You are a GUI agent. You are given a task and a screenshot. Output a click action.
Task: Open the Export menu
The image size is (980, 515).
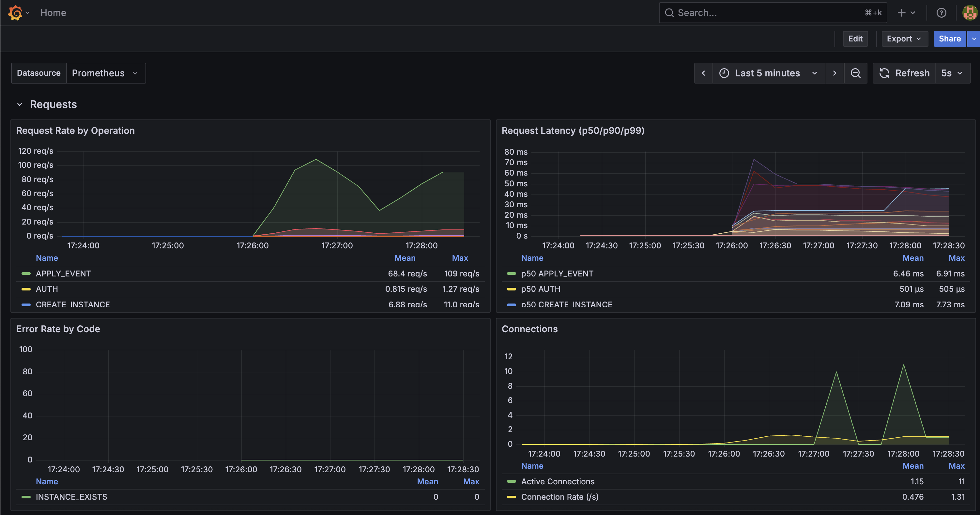904,39
